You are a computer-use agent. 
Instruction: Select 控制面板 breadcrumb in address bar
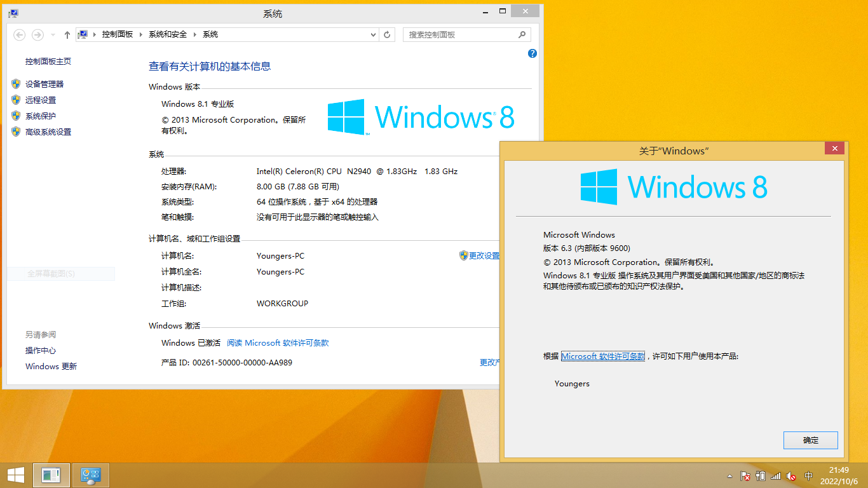pos(118,34)
